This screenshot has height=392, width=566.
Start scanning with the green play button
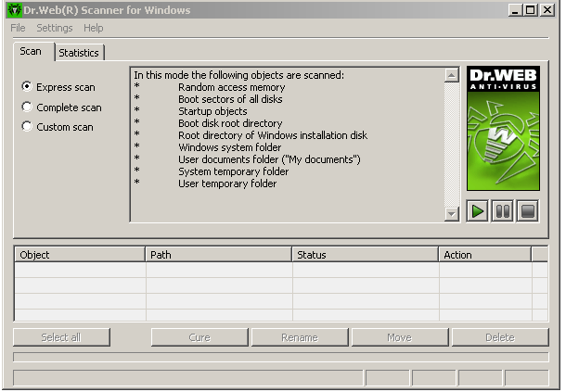[x=477, y=211]
